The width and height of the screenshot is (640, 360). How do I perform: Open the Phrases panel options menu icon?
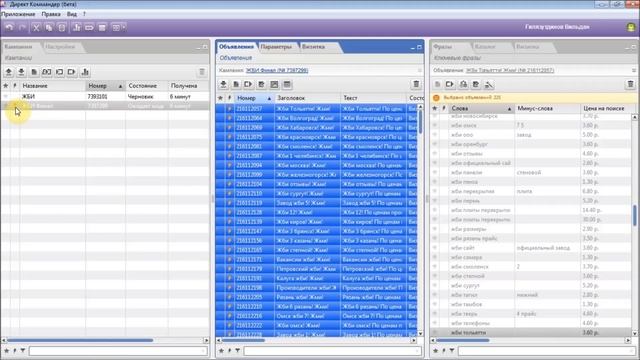pyautogui.click(x=633, y=70)
